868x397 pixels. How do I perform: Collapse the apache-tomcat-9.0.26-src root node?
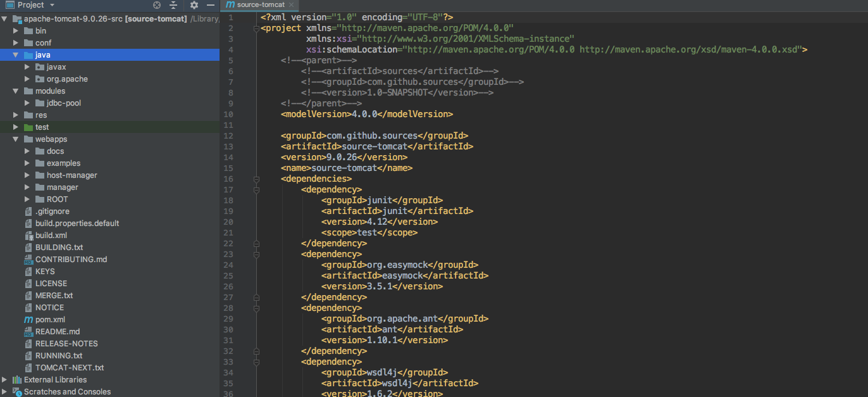point(4,19)
